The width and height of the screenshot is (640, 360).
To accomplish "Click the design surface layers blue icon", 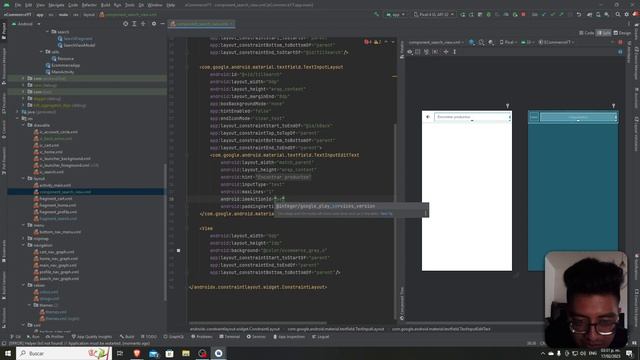I will tap(472, 42).
